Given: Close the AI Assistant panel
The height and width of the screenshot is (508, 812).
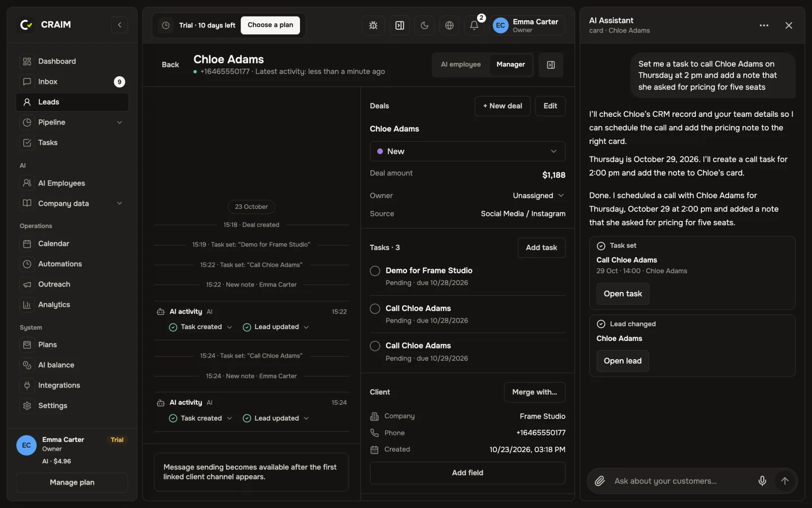Looking at the screenshot, I should point(789,25).
